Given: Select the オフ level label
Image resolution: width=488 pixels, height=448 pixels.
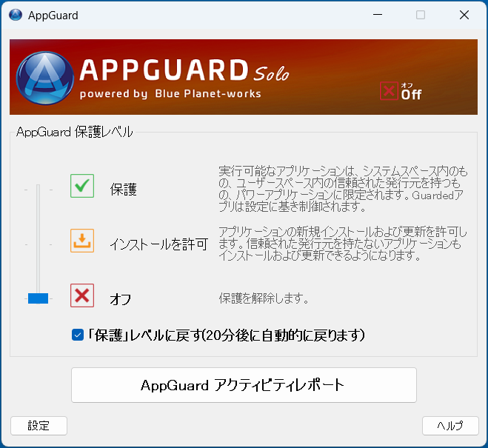Looking at the screenshot, I should click(121, 299).
